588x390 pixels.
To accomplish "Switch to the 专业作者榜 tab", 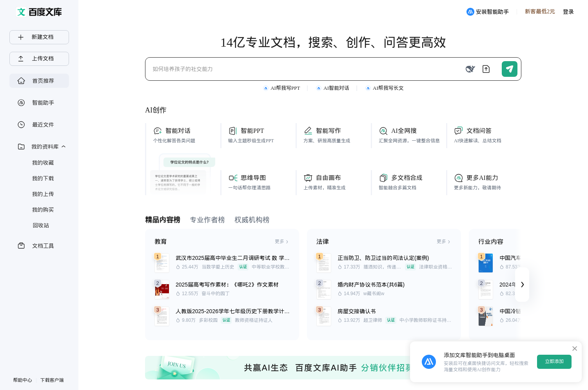I will (x=207, y=220).
